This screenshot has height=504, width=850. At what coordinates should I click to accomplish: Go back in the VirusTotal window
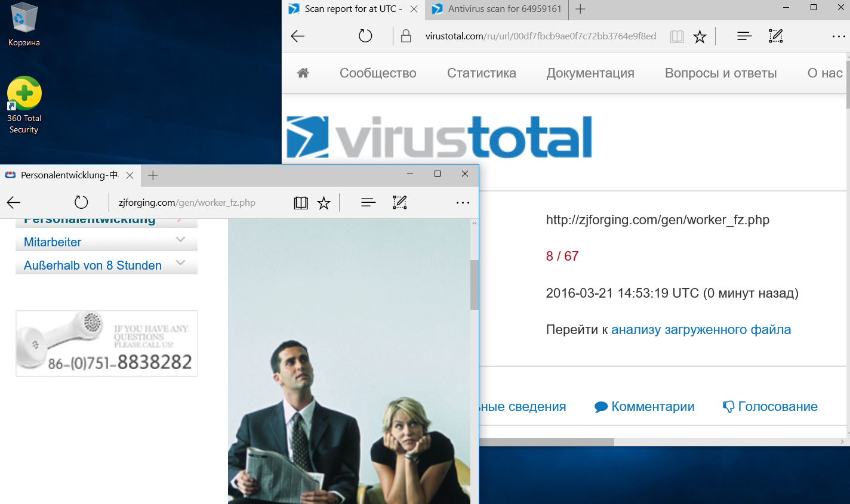click(x=298, y=36)
